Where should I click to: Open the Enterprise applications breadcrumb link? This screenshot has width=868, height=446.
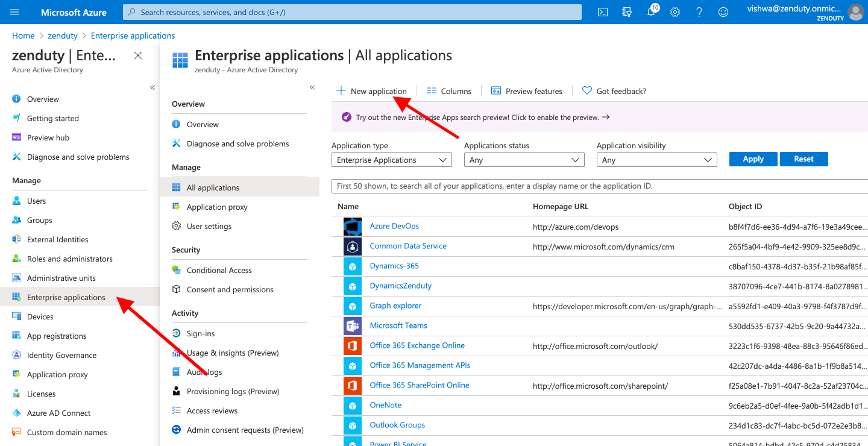[x=133, y=36]
